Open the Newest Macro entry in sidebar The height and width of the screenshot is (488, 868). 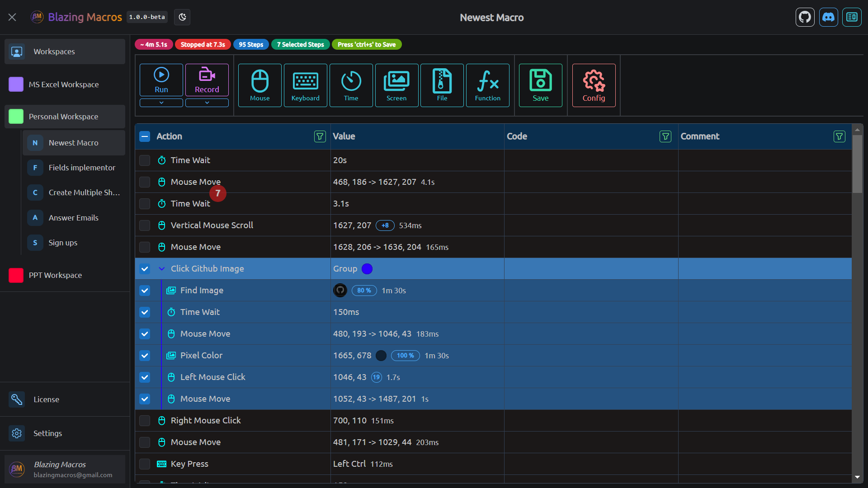(74, 143)
